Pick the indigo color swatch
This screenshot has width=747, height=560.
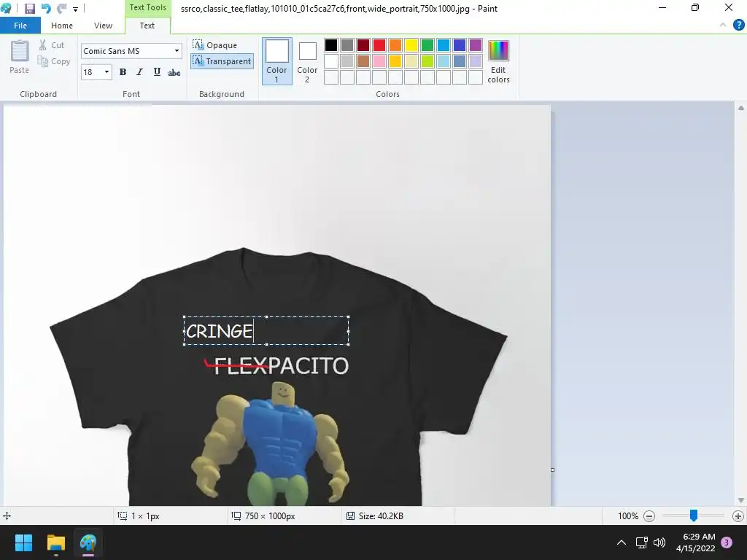[x=460, y=45]
